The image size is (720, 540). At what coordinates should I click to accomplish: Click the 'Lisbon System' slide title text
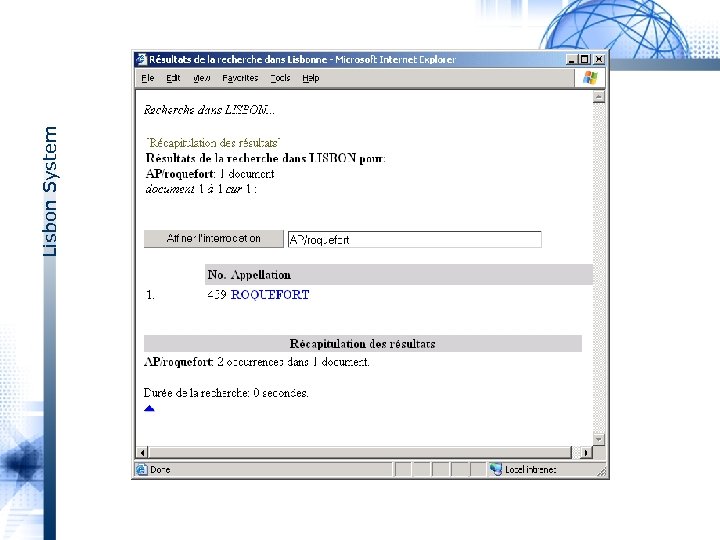pyautogui.click(x=50, y=191)
